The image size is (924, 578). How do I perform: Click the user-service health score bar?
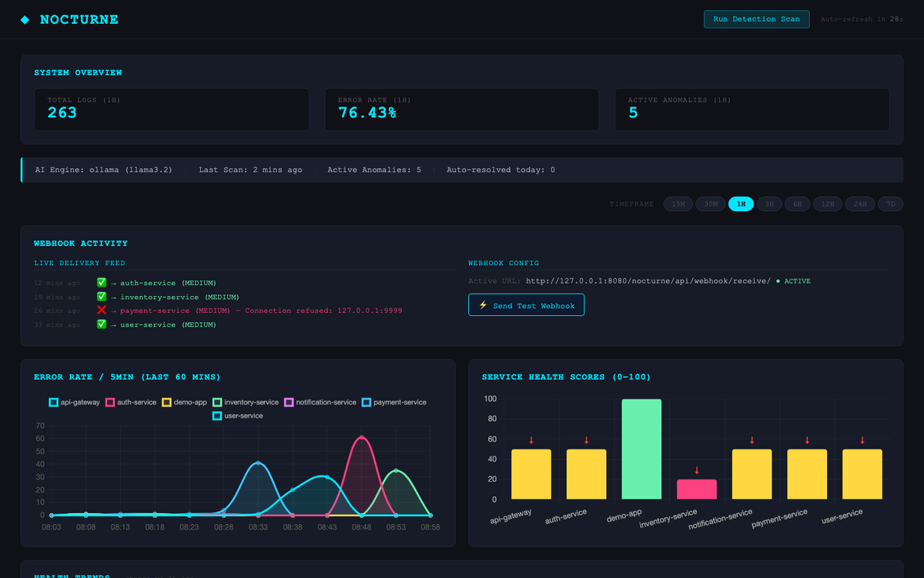(862, 474)
